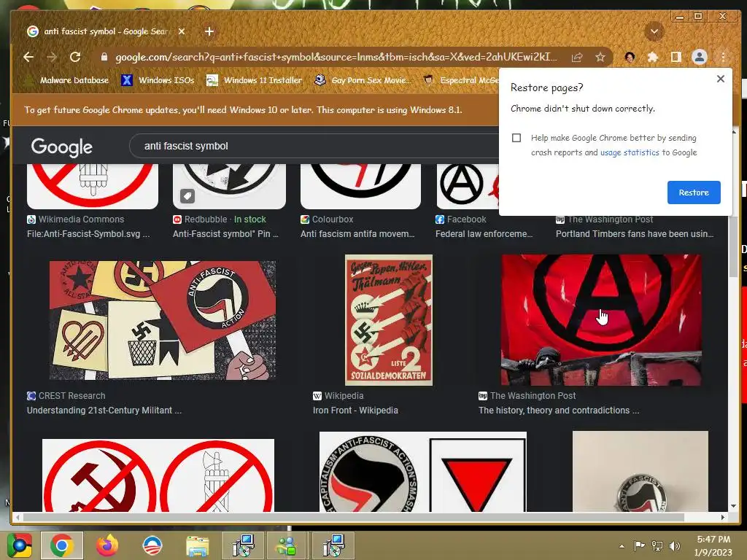Screen dimensions: 747x560
Task: Open Iron Front Wikipedia poster thumbnail
Action: (389, 320)
